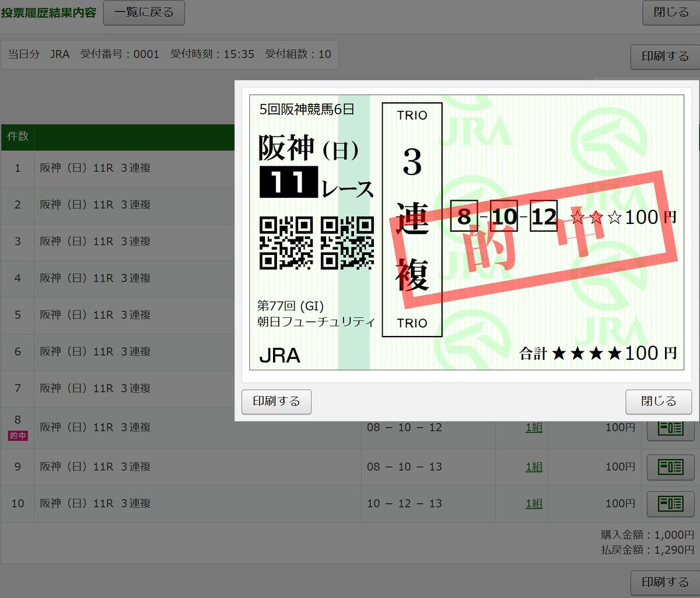Click 受付時刻：15:35 text

212,54
